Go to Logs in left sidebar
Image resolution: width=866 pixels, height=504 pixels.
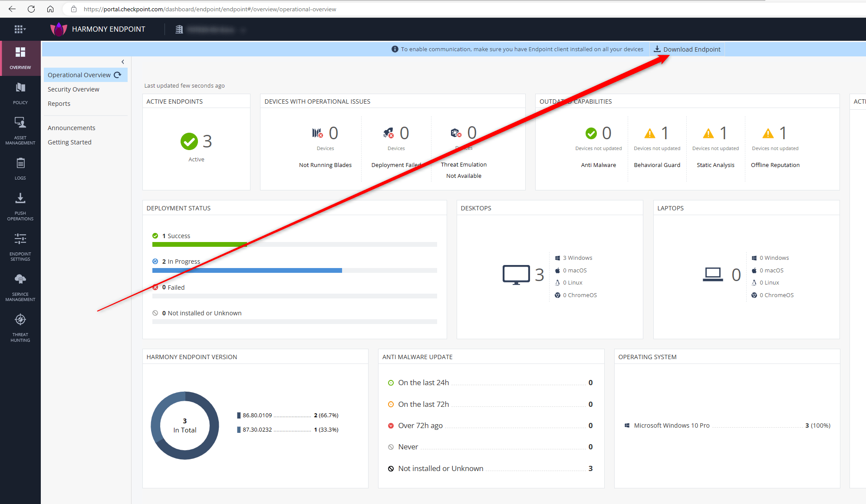[20, 168]
